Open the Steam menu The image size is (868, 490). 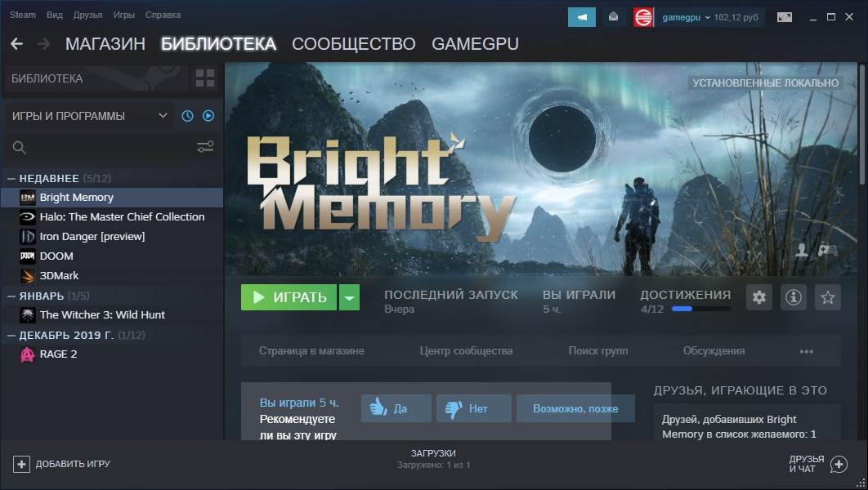(x=23, y=15)
